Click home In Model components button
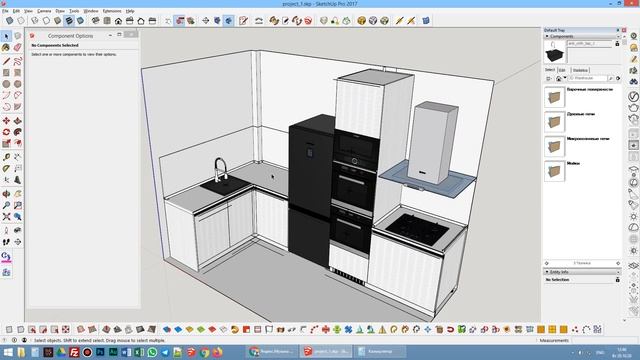Viewport: 640px width, 360px height. [x=559, y=78]
